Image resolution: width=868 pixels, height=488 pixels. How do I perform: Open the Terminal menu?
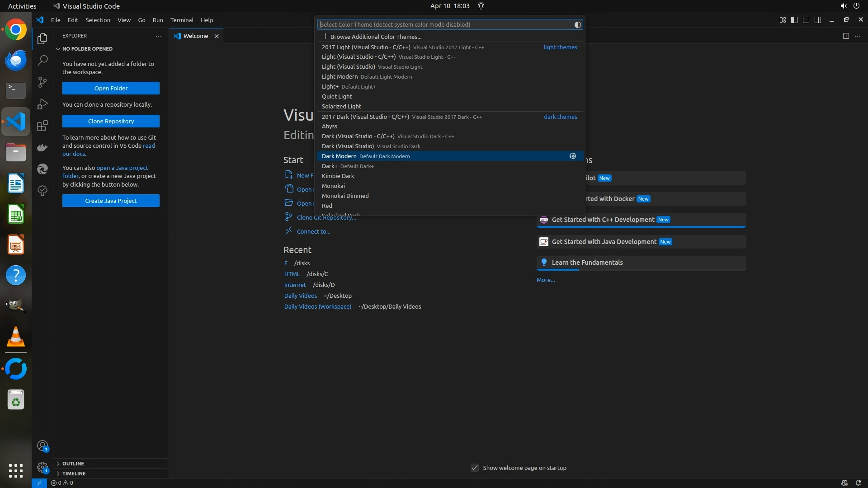181,20
